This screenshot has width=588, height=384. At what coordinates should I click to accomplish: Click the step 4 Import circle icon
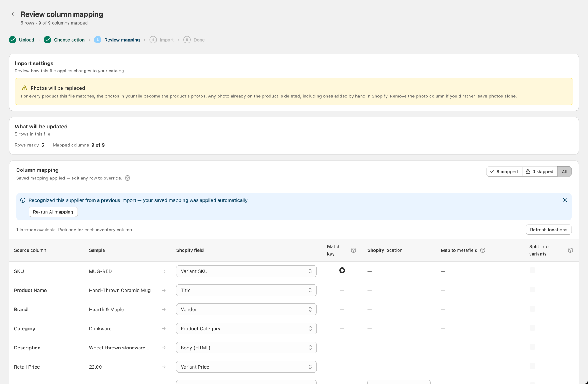153,40
